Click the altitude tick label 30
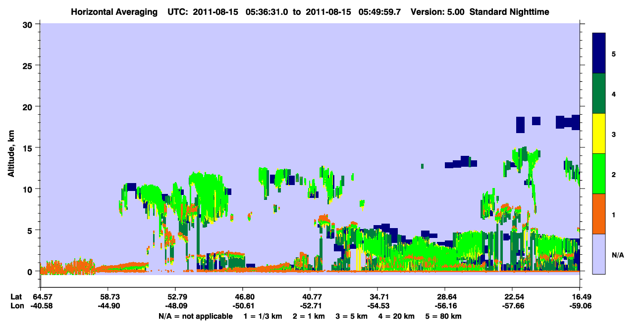 pyautogui.click(x=29, y=24)
